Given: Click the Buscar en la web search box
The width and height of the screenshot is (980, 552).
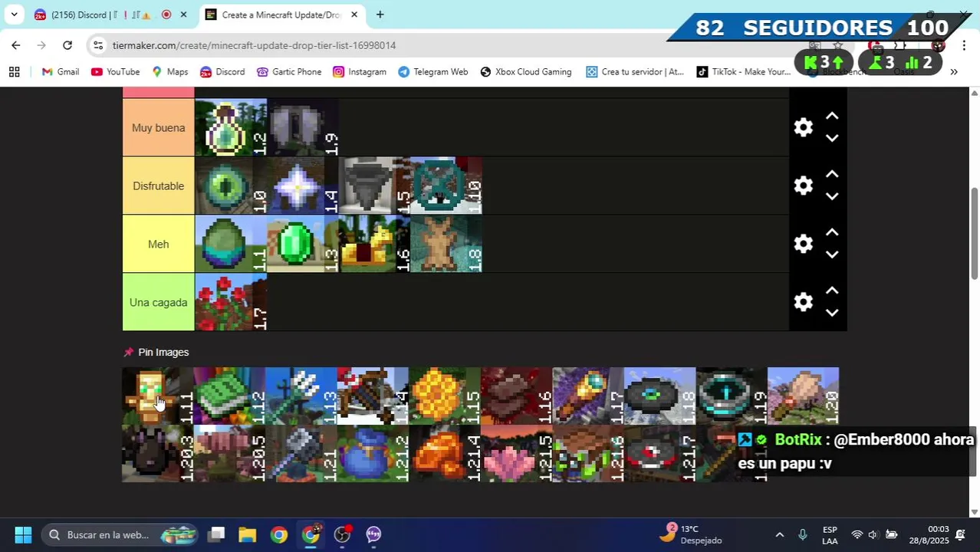Looking at the screenshot, I should pyautogui.click(x=119, y=534).
